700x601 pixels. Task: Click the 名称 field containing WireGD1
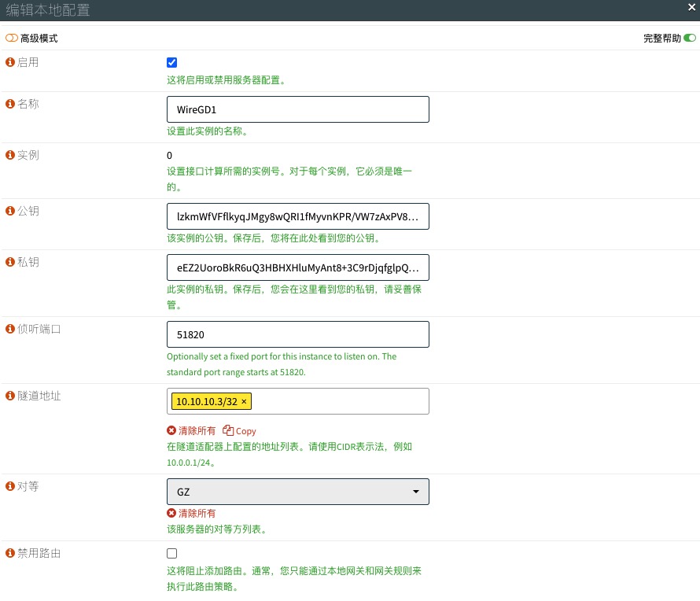[x=297, y=109]
